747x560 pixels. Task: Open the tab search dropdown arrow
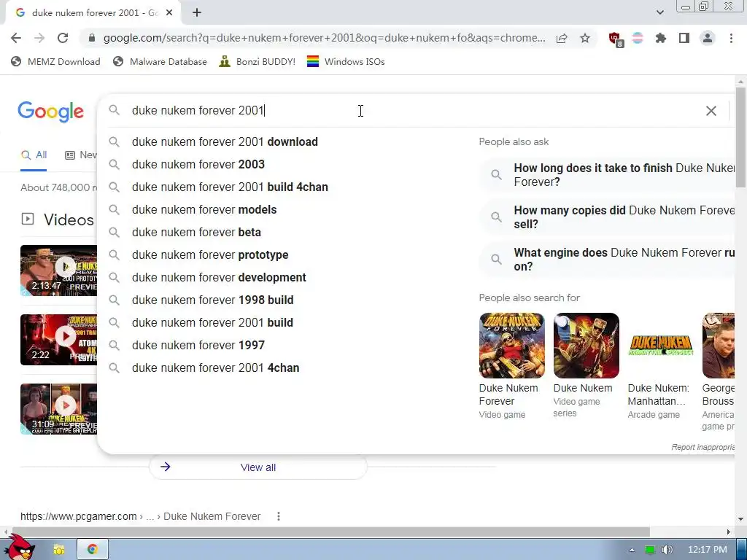[x=659, y=12]
